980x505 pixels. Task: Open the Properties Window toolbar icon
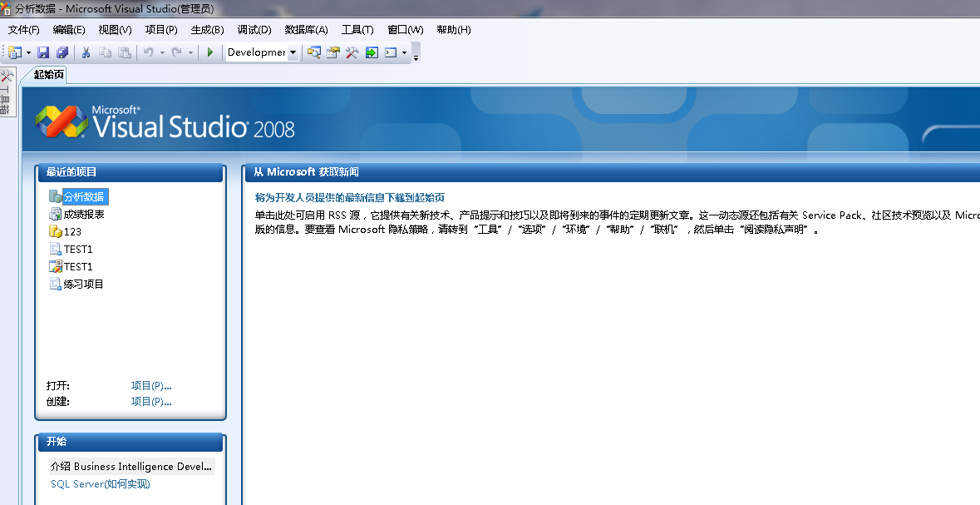333,52
